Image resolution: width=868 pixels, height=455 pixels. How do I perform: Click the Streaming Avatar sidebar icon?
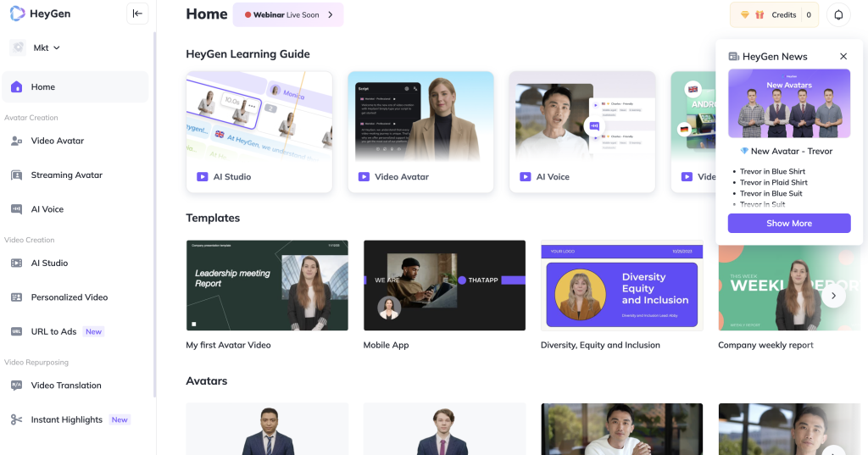[x=16, y=175]
